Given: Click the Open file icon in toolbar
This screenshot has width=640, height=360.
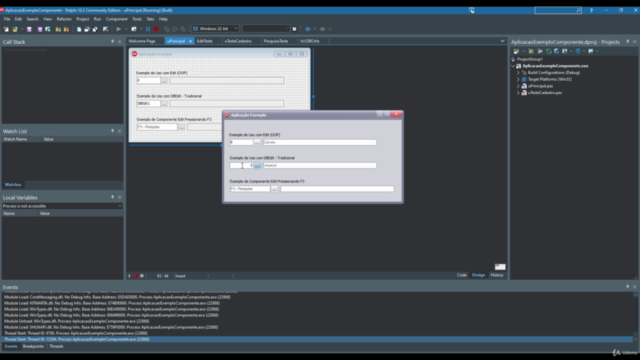Looking at the screenshot, I should click(15, 29).
